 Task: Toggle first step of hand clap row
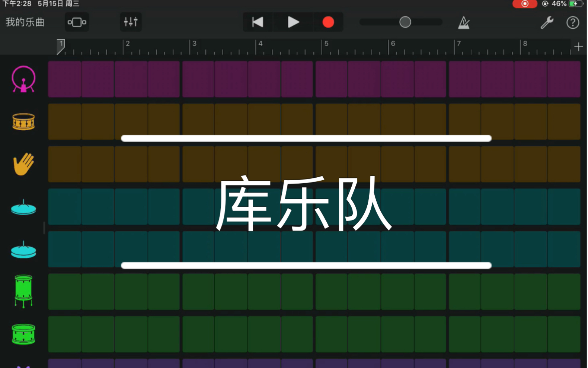point(65,164)
